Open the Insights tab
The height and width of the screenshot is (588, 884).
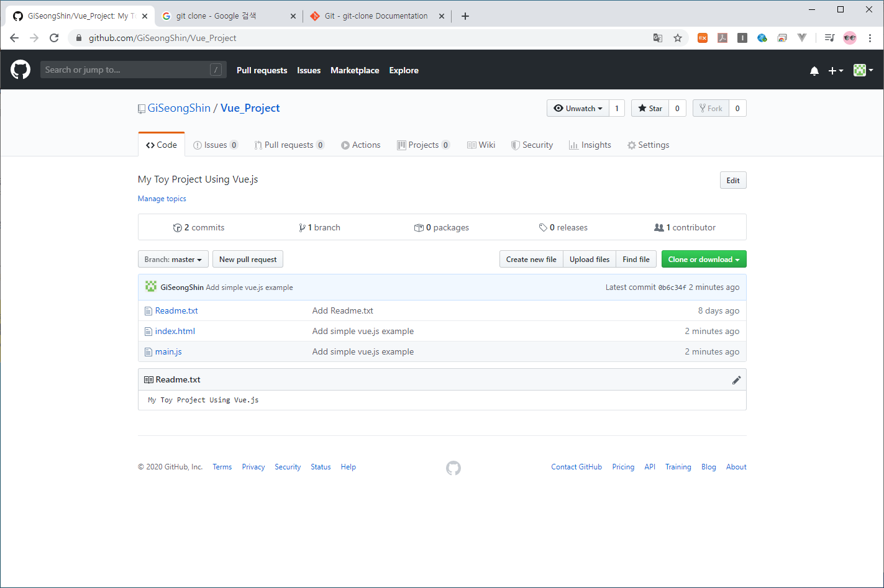point(590,145)
